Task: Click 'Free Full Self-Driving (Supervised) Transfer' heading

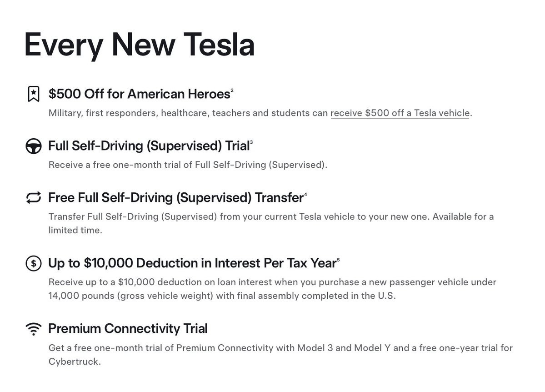Action: [175, 198]
